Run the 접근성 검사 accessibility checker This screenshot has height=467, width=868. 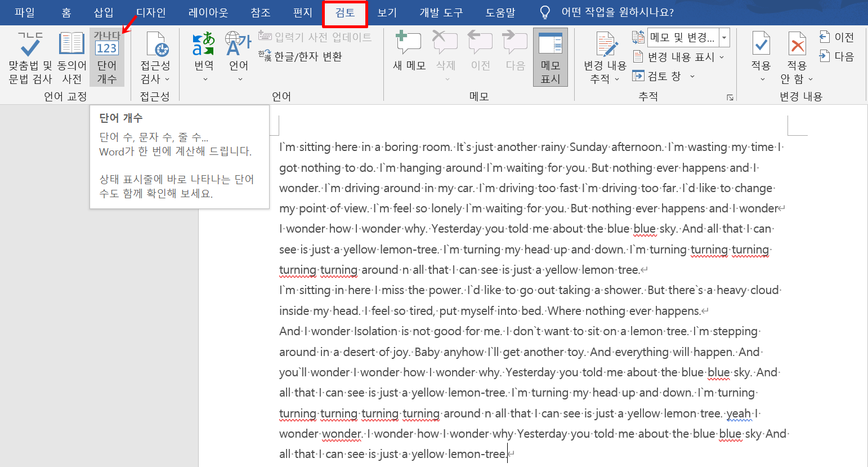pyautogui.click(x=155, y=57)
